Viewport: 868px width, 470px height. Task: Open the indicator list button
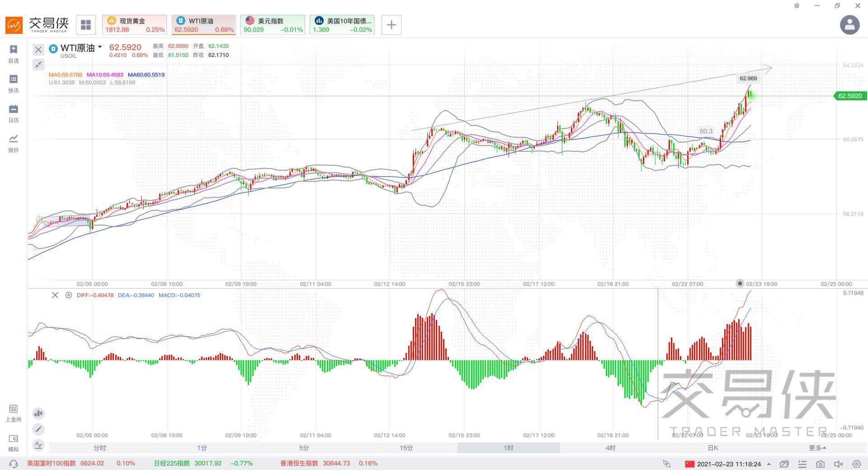[x=38, y=445]
